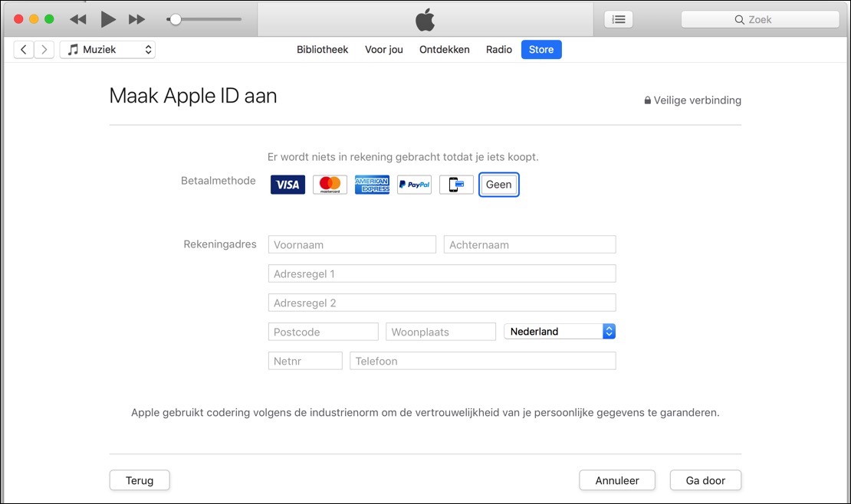Click the Ga door button

(705, 480)
